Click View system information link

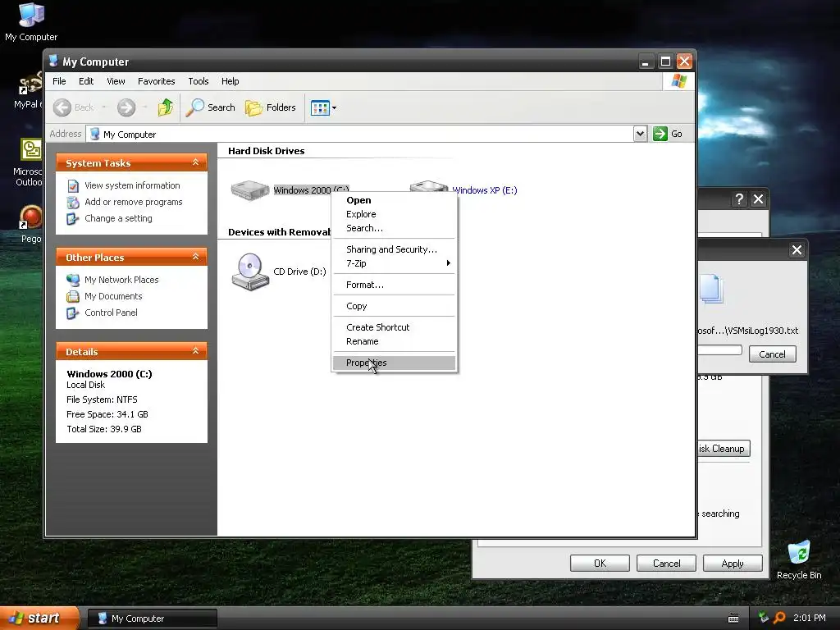tap(132, 185)
